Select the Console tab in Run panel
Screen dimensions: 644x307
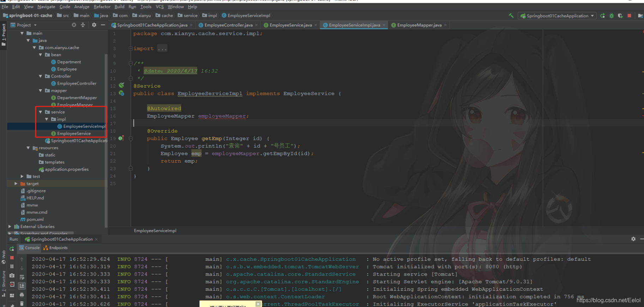click(x=29, y=248)
